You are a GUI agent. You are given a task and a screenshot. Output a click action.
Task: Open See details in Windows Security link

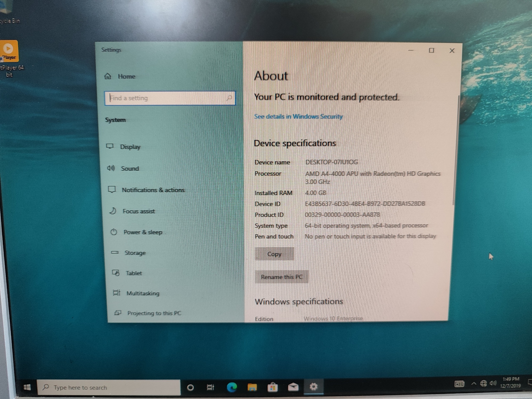[x=298, y=117]
